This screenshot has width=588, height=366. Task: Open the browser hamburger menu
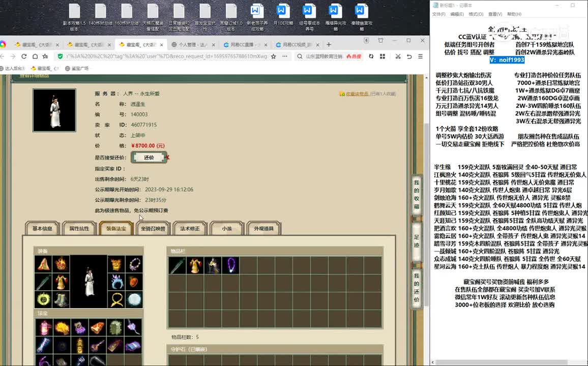[x=420, y=56]
